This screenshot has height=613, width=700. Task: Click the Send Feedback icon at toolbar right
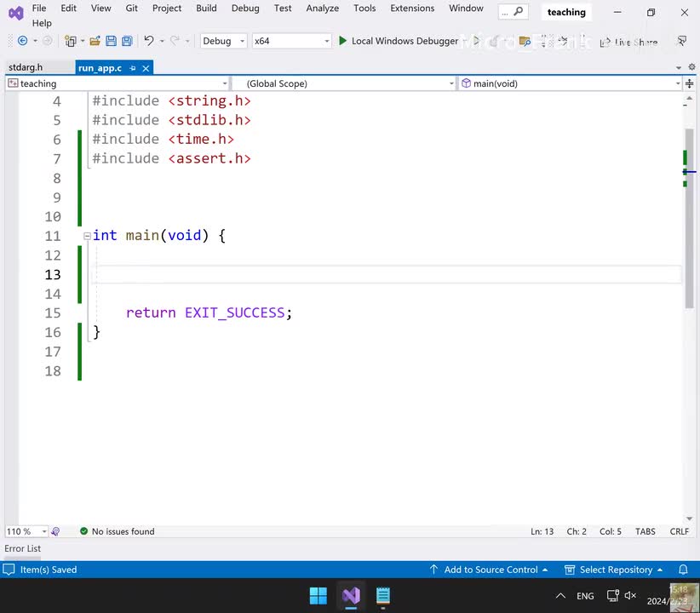coord(682,41)
